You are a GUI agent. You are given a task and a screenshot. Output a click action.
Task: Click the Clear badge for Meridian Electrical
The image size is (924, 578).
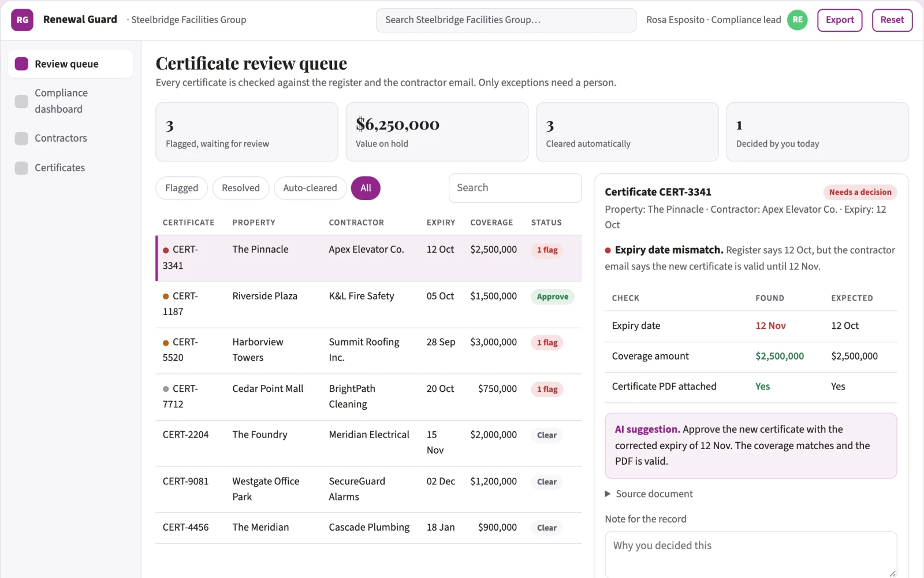546,435
